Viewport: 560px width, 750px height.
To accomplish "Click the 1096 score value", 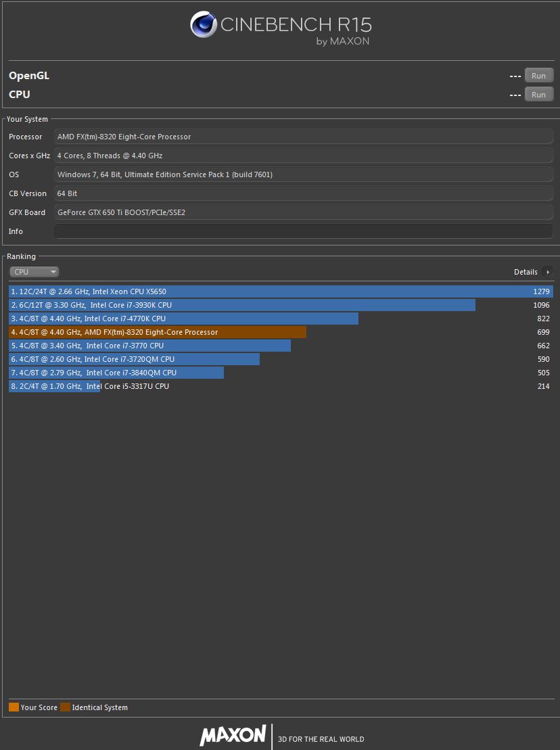I will pos(541,305).
